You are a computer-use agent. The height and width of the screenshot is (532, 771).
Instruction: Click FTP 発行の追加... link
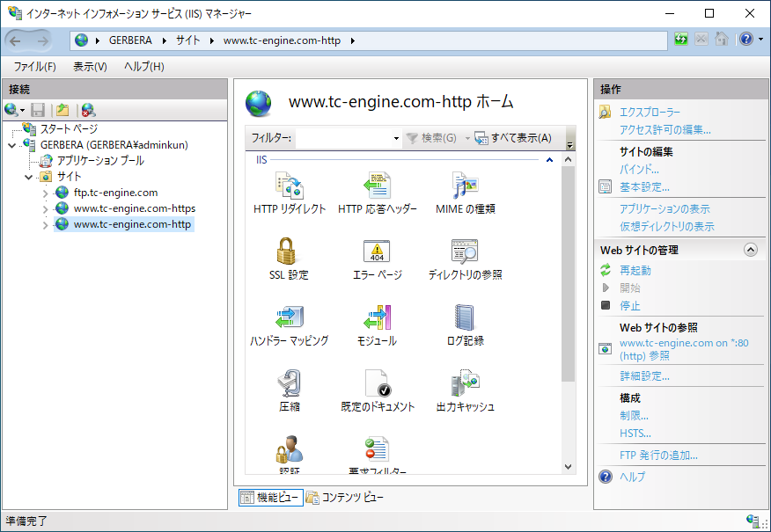click(658, 455)
